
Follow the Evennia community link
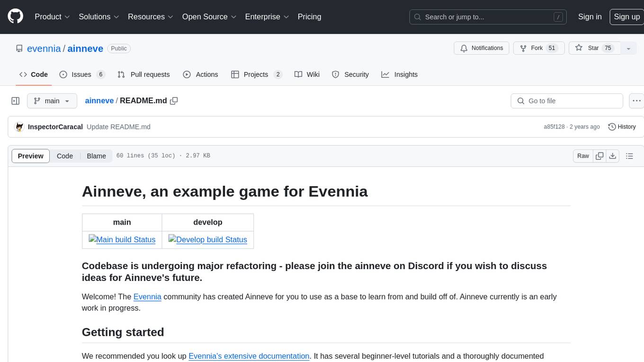pos(147,297)
